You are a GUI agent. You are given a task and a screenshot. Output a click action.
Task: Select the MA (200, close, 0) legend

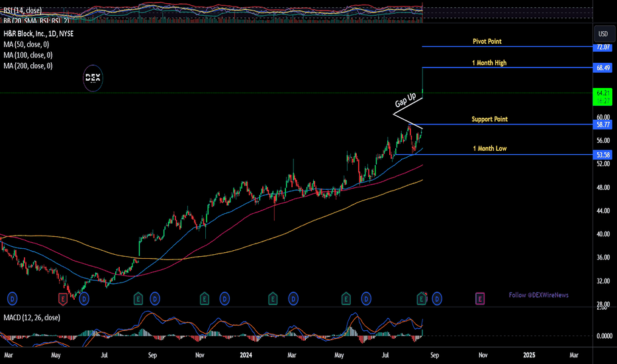28,66
